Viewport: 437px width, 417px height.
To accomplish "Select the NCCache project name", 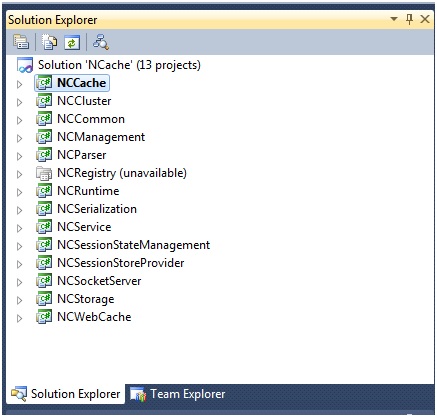I will point(82,83).
